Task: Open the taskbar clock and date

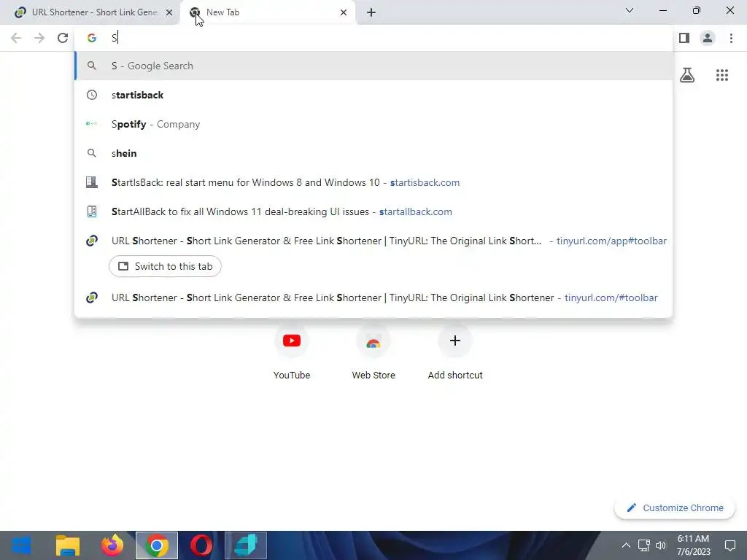Action: click(x=693, y=545)
